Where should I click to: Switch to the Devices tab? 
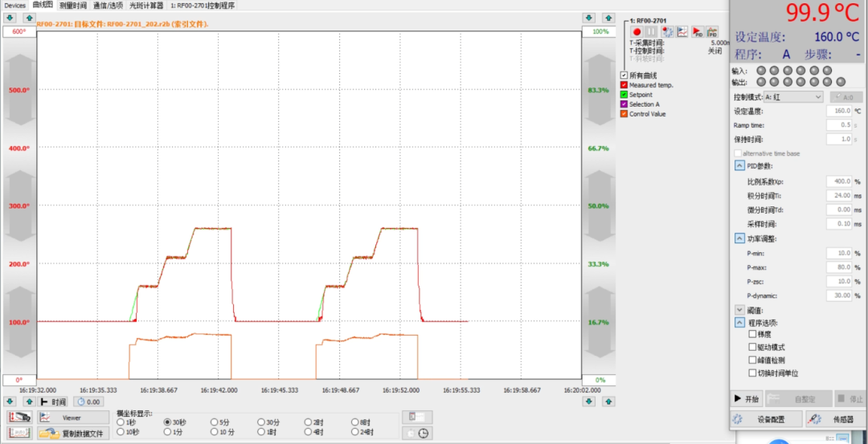(15, 5)
